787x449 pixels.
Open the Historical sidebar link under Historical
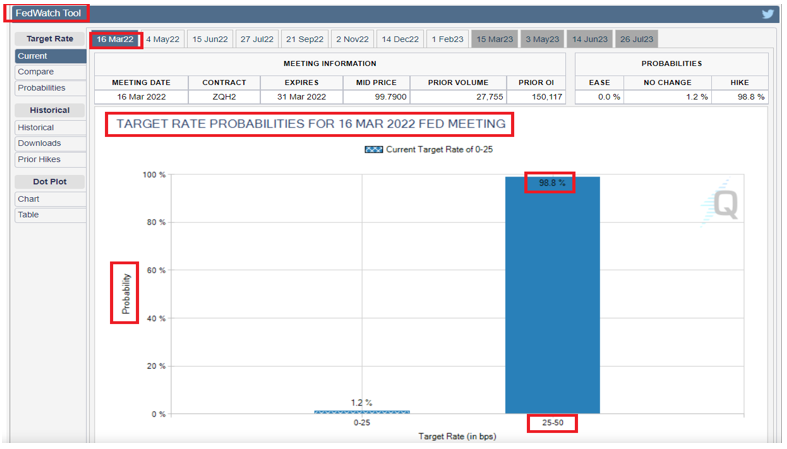[50, 127]
